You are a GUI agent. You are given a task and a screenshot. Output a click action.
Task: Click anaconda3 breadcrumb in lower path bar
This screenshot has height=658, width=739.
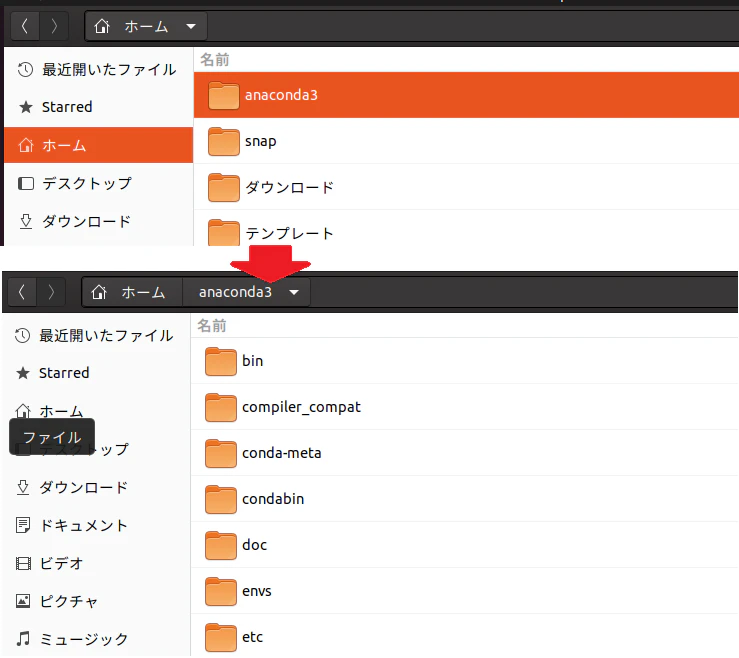pos(235,292)
